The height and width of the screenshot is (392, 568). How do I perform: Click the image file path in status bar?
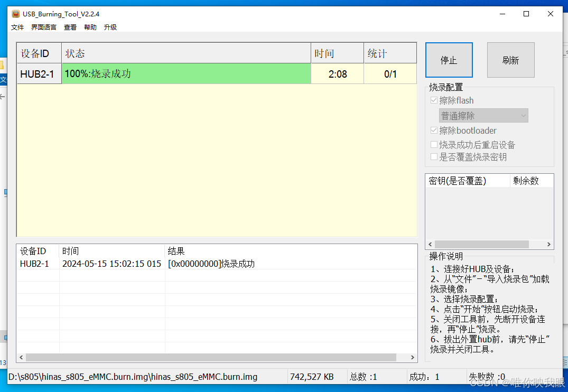[x=133, y=377]
